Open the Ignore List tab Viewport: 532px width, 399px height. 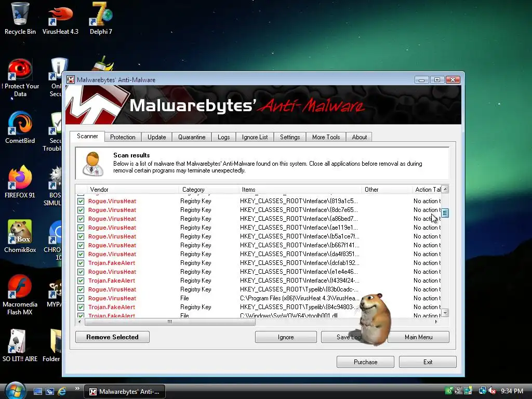coord(255,137)
